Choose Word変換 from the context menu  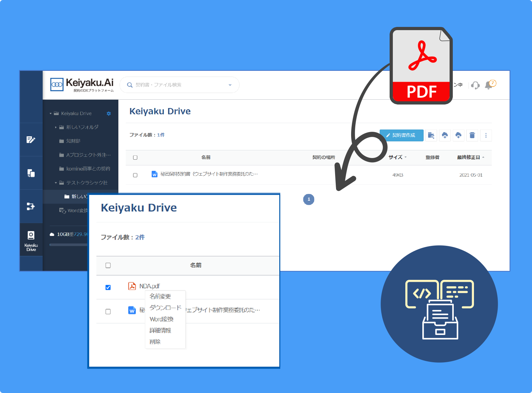tap(162, 319)
